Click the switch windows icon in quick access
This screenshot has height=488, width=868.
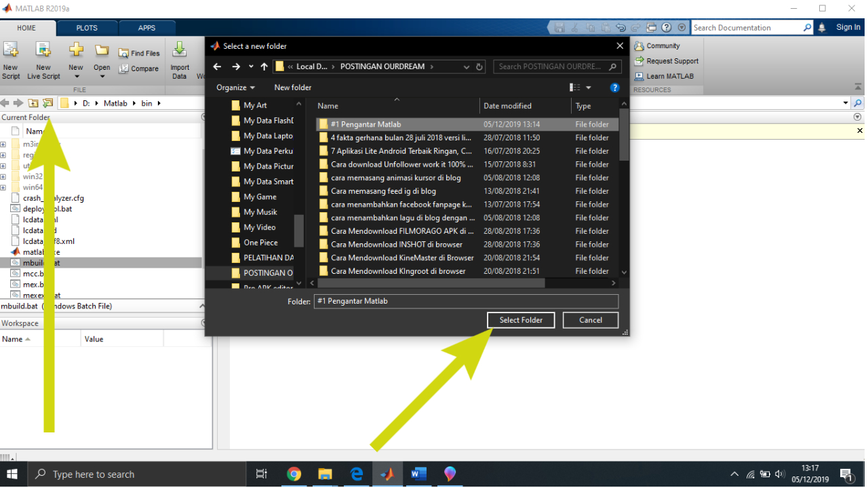pyautogui.click(x=652, y=28)
